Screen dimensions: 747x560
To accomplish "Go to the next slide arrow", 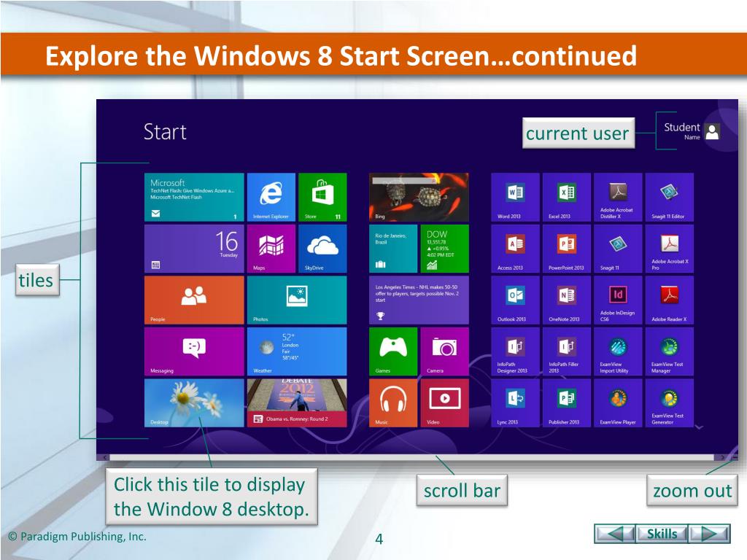I will [x=709, y=533].
